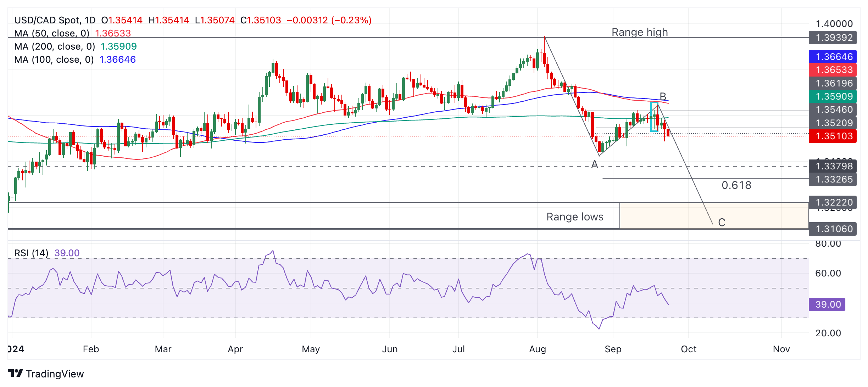868x387 pixels.
Task: Select the RSI (14) indicator label
Action: 31,253
